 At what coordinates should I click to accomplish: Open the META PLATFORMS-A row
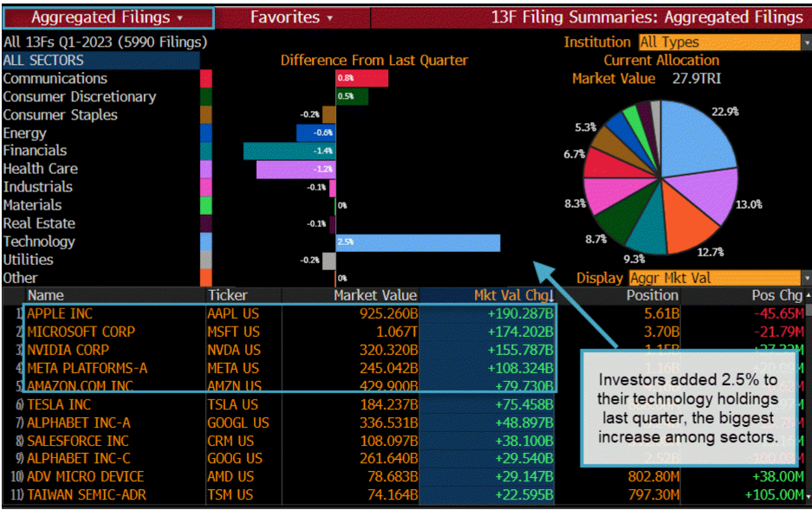87,368
